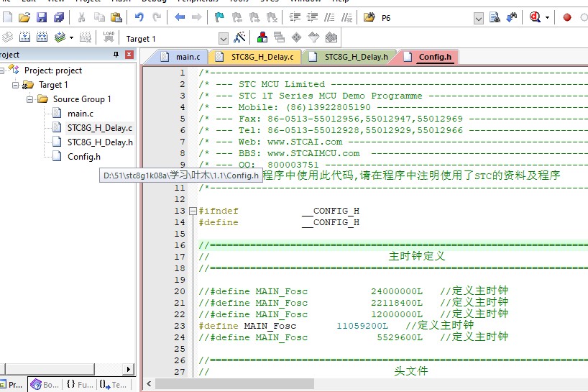Collapse the #ifndef code fold on line 13
588x392 pixels.
[x=193, y=211]
